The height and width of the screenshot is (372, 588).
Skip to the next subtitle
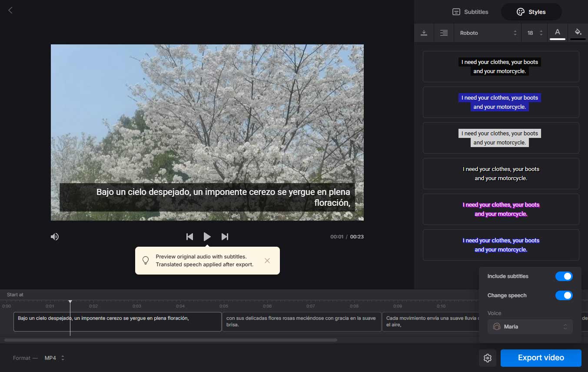pos(225,236)
